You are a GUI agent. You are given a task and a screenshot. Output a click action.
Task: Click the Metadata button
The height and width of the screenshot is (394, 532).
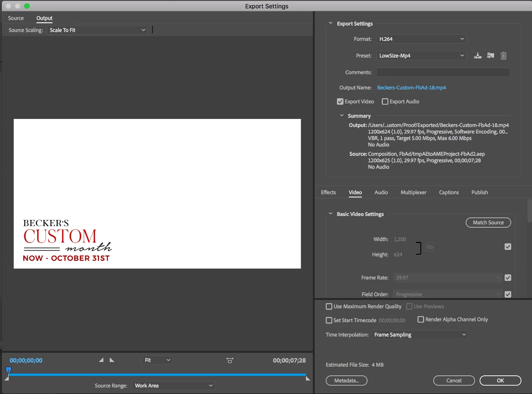coord(346,381)
